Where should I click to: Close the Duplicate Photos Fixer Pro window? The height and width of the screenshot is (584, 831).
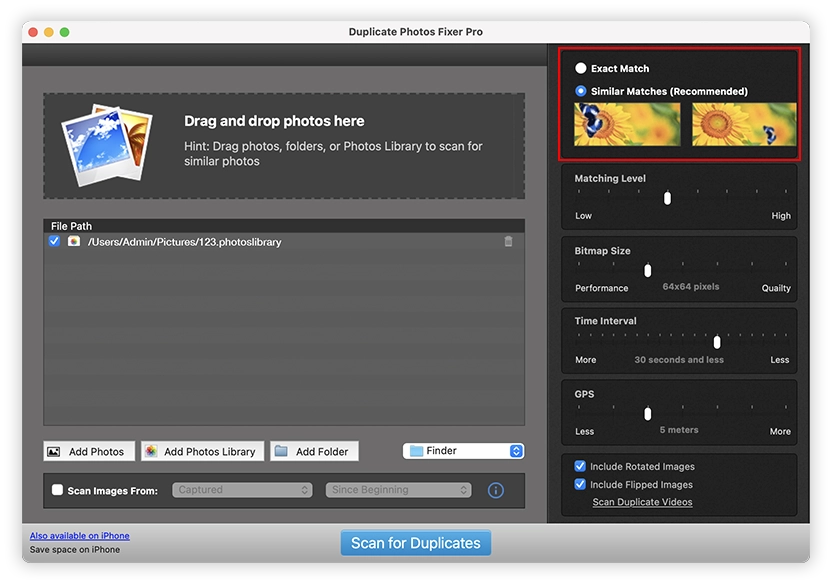click(x=33, y=32)
